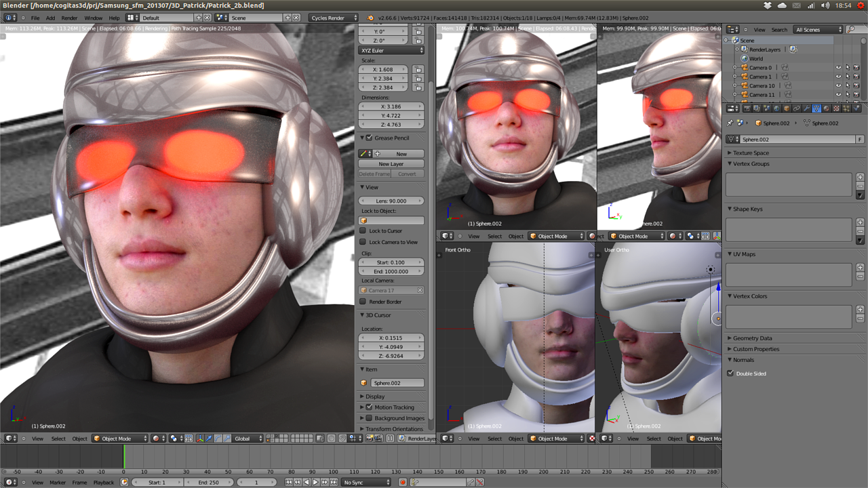Adjust the Lens value slider to change focal length
868x488 pixels.
coord(391,201)
